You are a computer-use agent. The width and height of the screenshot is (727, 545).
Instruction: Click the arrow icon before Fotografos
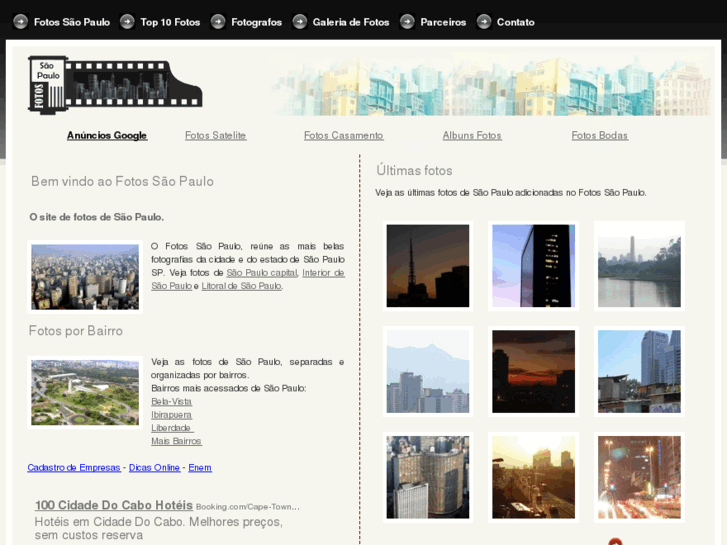click(218, 21)
